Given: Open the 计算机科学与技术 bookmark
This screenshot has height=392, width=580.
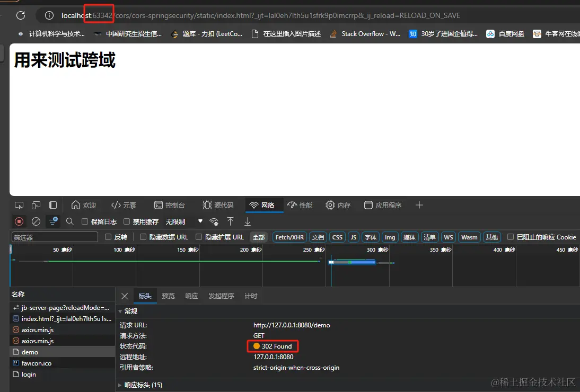Looking at the screenshot, I should pos(51,33).
